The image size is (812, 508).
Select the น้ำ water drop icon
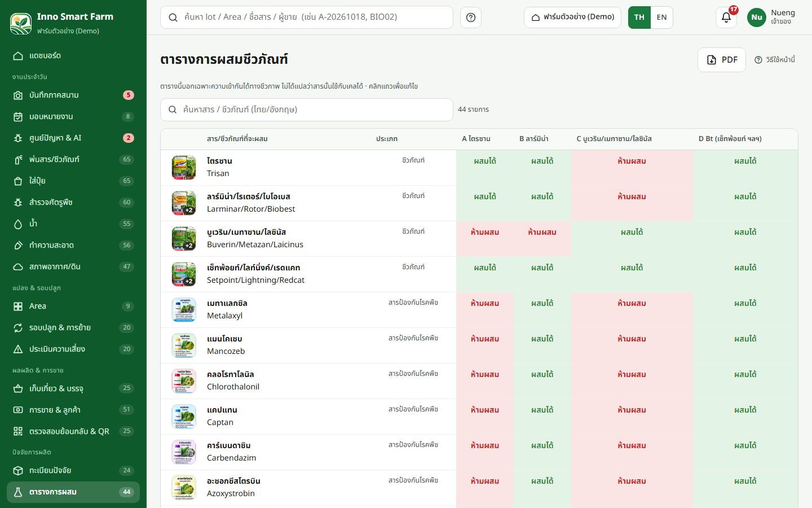pyautogui.click(x=18, y=224)
